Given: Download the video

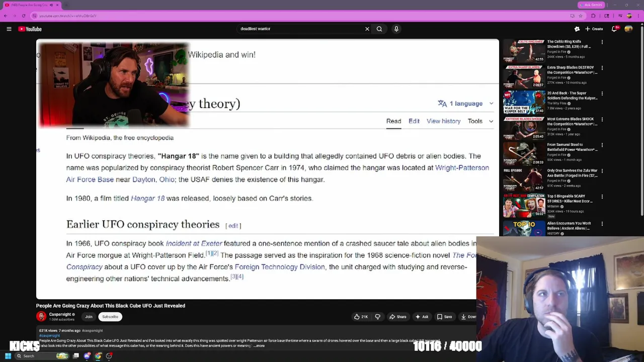Looking at the screenshot, I should [468, 317].
